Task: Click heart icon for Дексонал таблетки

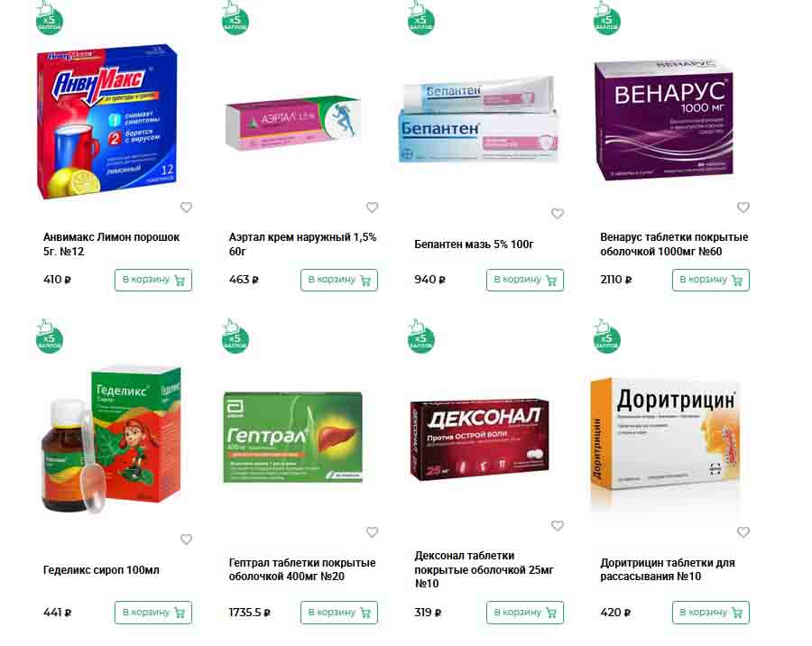Action: click(558, 526)
